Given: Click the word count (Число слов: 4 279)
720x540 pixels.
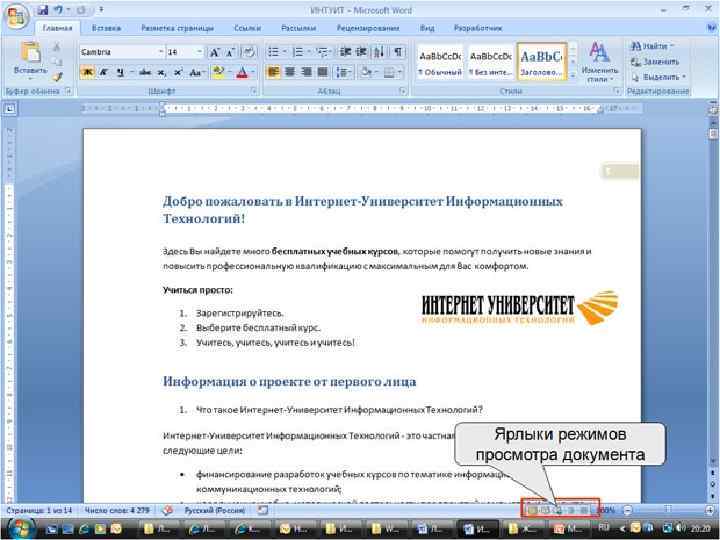Looking at the screenshot, I should pyautogui.click(x=117, y=510).
